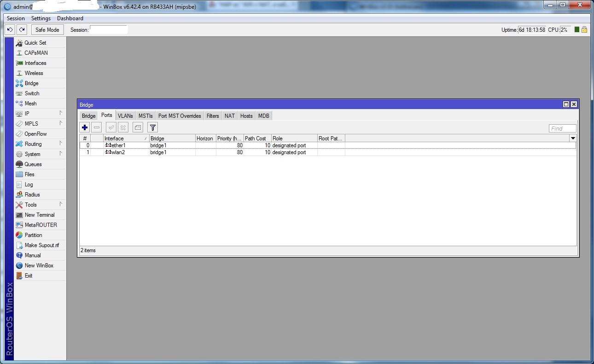Open New Terminal in the sidebar
The height and width of the screenshot is (364, 594).
point(39,215)
